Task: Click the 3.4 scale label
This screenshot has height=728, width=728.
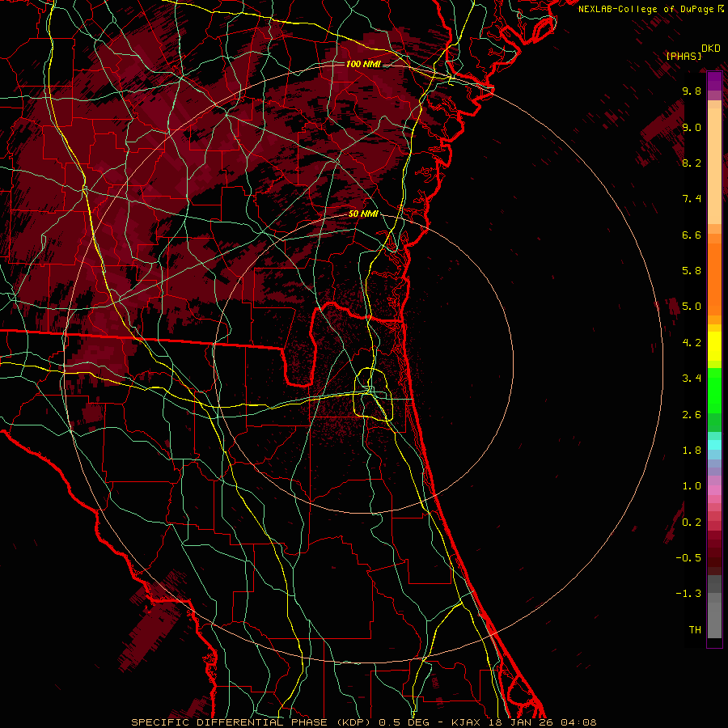Action: coord(692,379)
